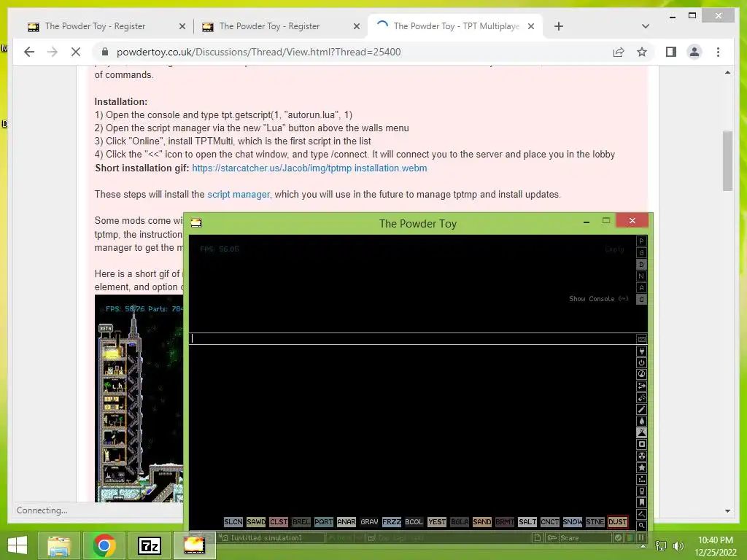Toggle the A render mode button

[x=641, y=287]
